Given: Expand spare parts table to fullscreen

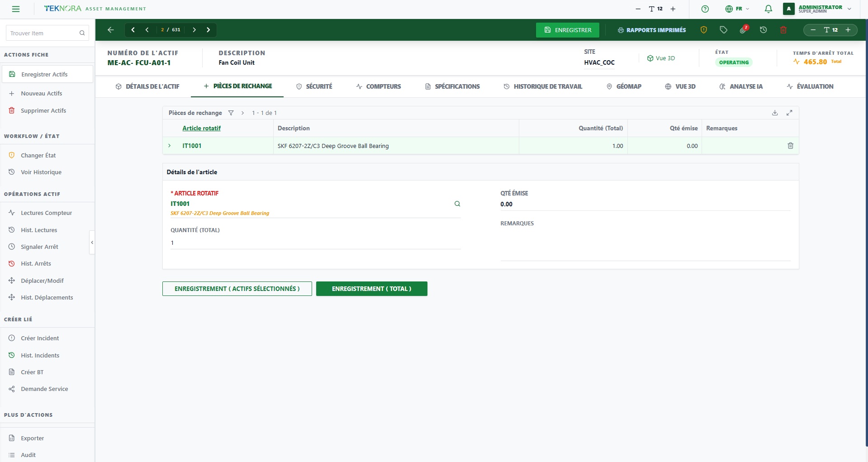Looking at the screenshot, I should pyautogui.click(x=789, y=113).
